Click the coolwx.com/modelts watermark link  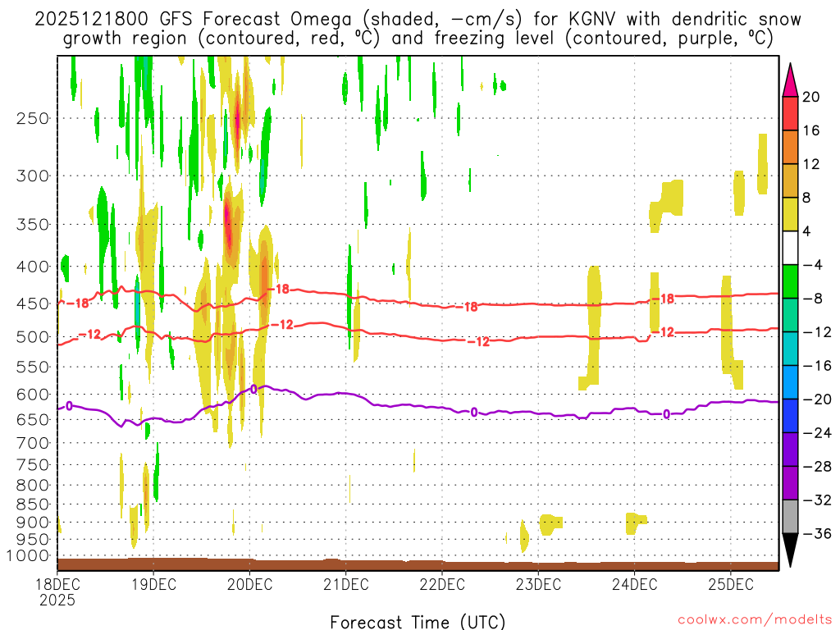coord(755,619)
